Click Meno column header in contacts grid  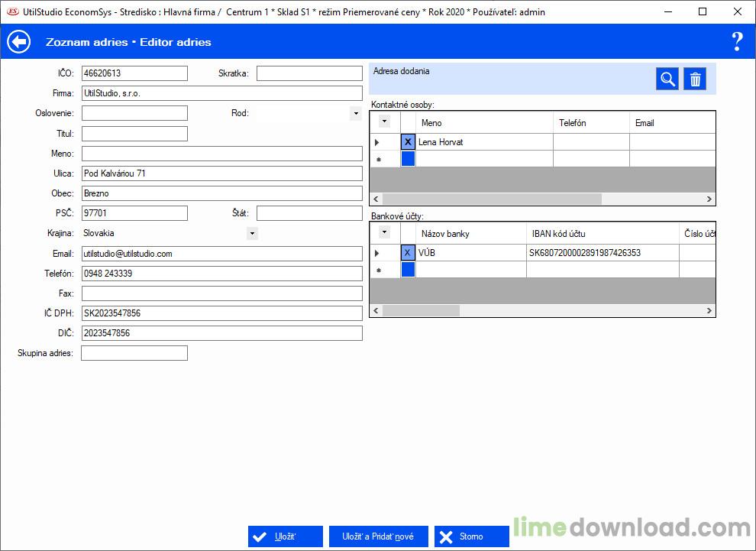(484, 122)
